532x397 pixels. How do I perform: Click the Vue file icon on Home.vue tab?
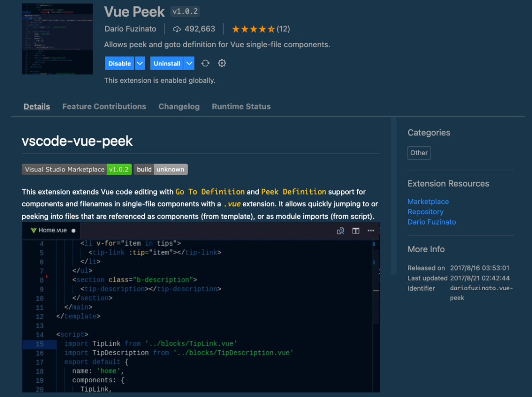[33, 231]
